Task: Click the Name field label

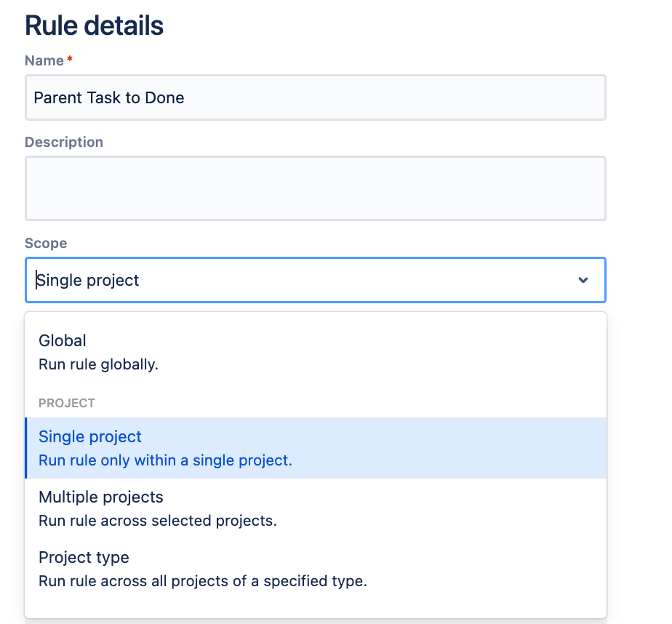Action: [x=44, y=60]
